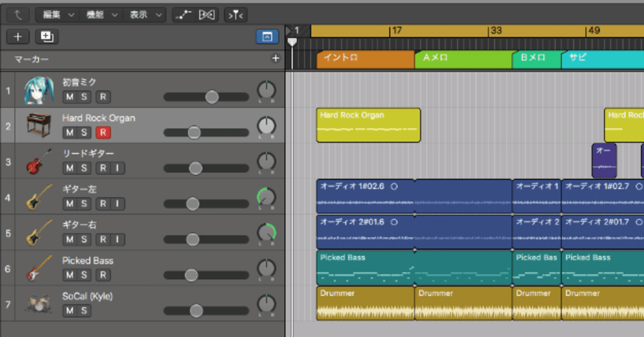
Task: Open the 機能 dropdown menu
Action: (101, 15)
